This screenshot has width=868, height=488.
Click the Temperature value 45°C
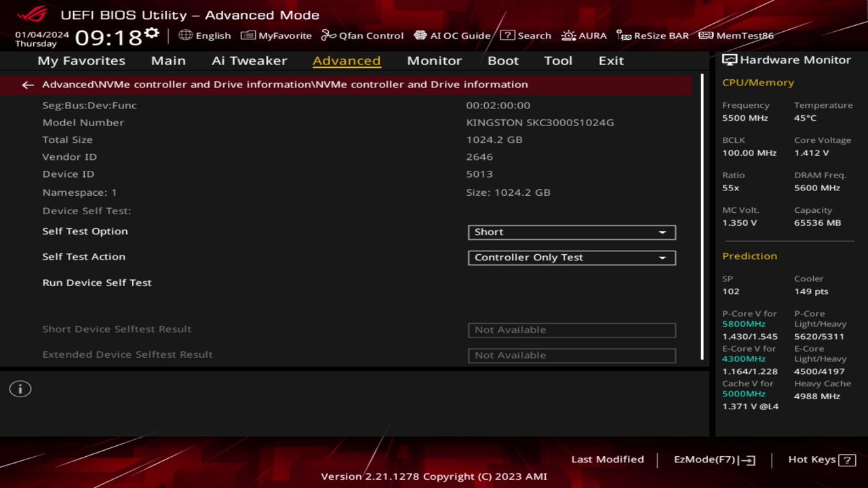(x=805, y=118)
